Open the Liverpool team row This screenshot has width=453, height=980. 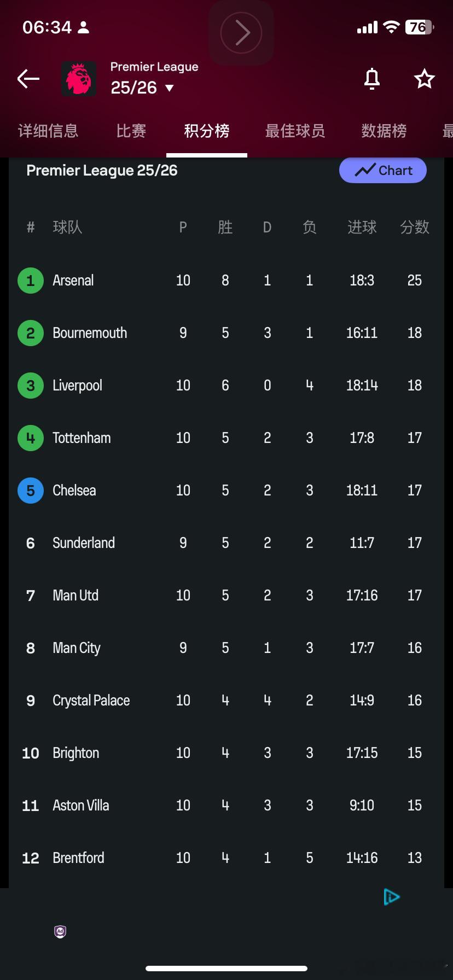tap(77, 386)
